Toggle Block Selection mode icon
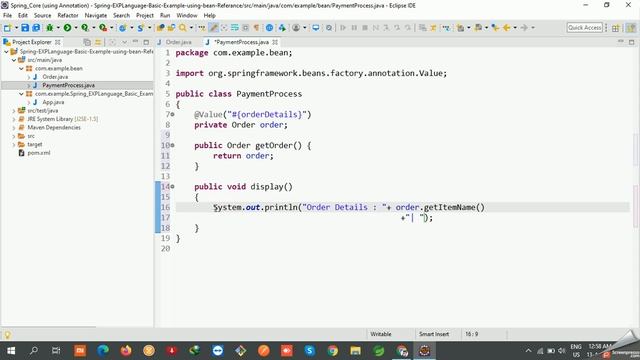The width and height of the screenshot is (640, 360). pyautogui.click(x=245, y=28)
